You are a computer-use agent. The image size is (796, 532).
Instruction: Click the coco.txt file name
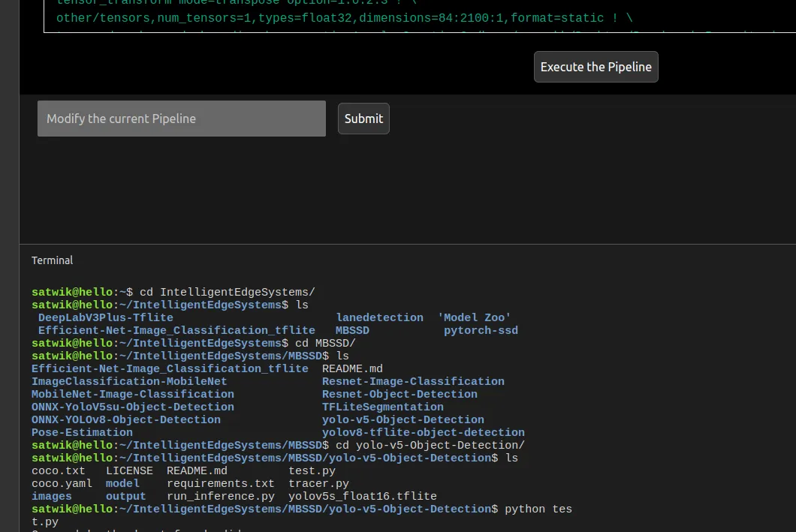(59, 470)
